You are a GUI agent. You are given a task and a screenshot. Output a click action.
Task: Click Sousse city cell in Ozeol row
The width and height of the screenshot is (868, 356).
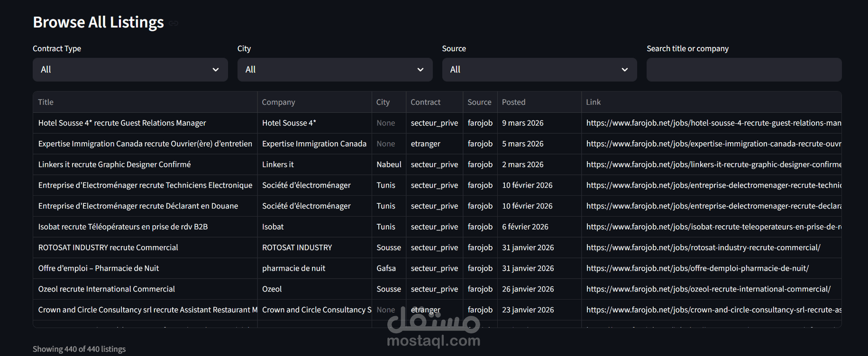(389, 289)
